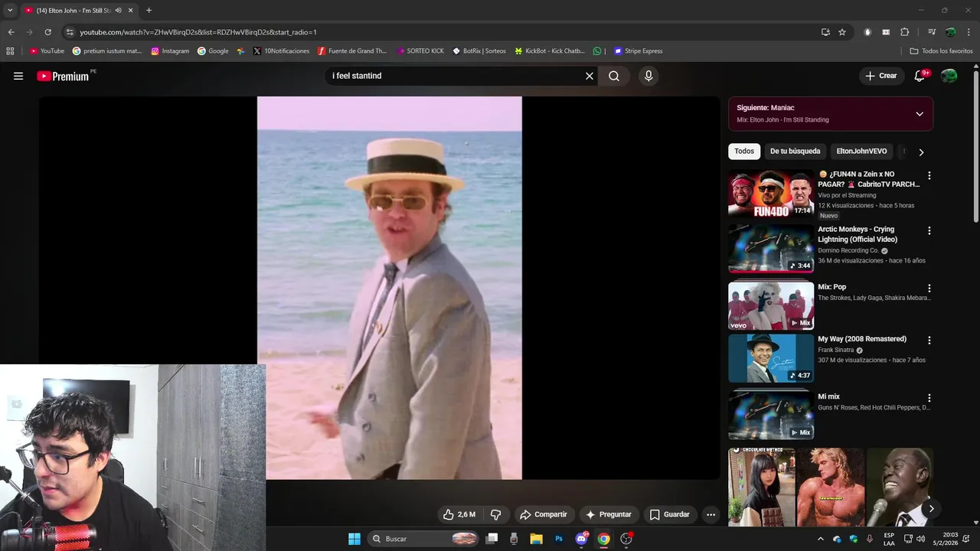The image size is (980, 551).
Task: Dislike the video with thumbs down
Action: click(495, 514)
